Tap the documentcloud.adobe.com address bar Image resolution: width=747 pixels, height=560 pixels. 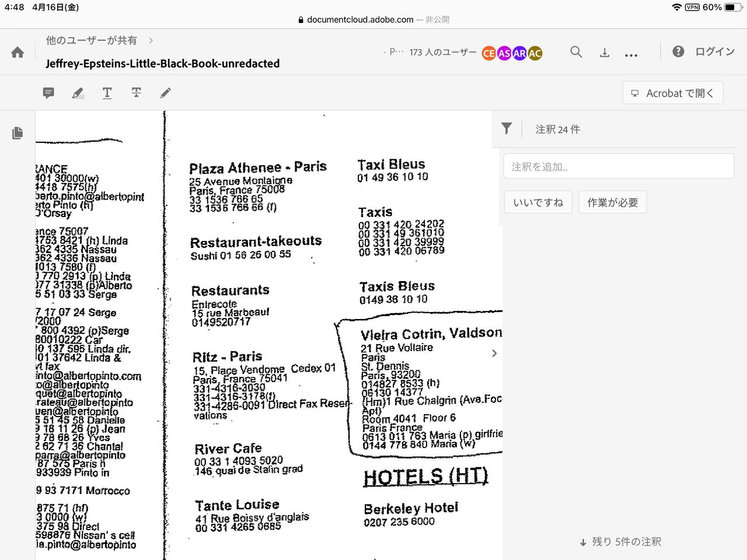pyautogui.click(x=373, y=20)
